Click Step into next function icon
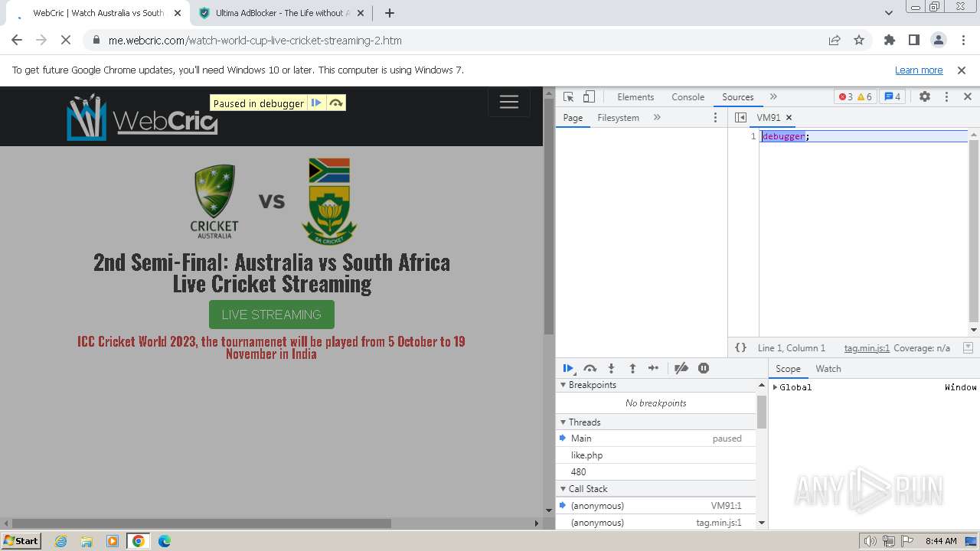The height and width of the screenshot is (551, 980). pos(611,368)
